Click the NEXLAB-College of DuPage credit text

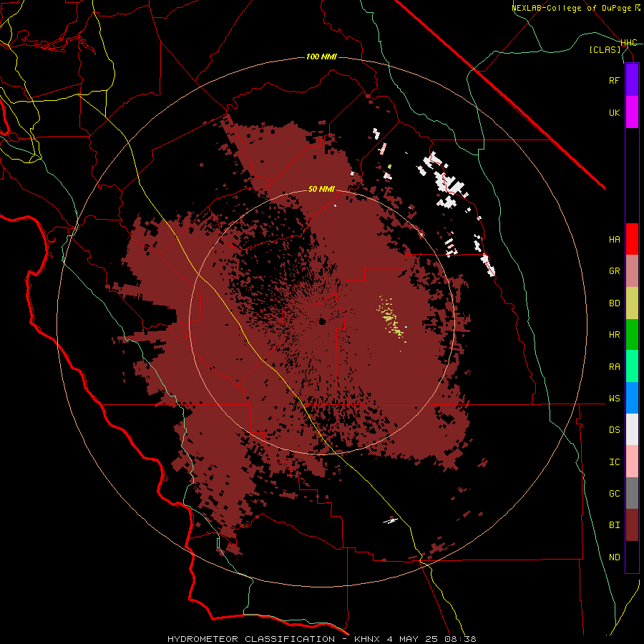[576, 8]
